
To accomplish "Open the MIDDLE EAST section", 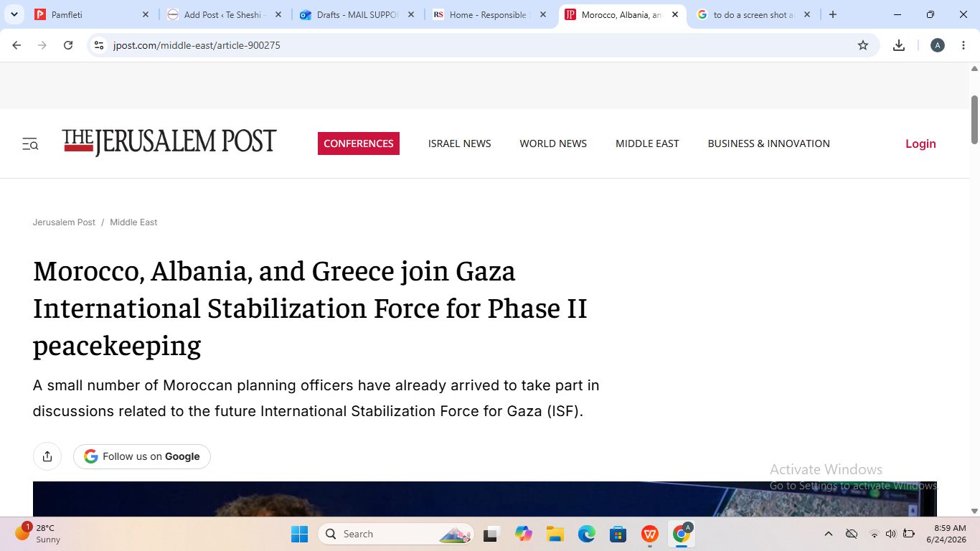I will (647, 143).
